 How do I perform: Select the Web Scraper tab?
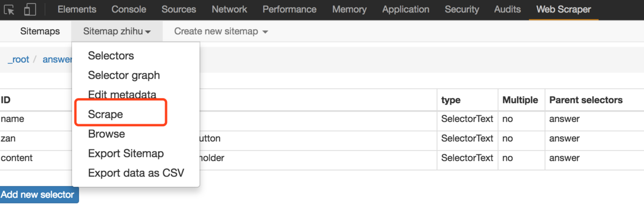(x=563, y=9)
